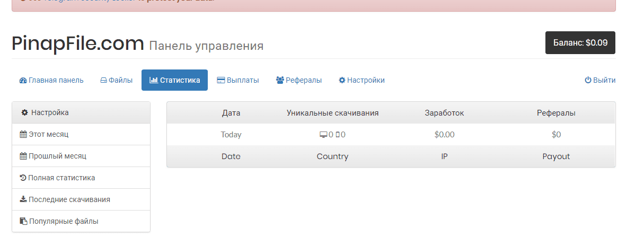Go to the Выплаты tab
644x236 pixels.
tap(238, 80)
